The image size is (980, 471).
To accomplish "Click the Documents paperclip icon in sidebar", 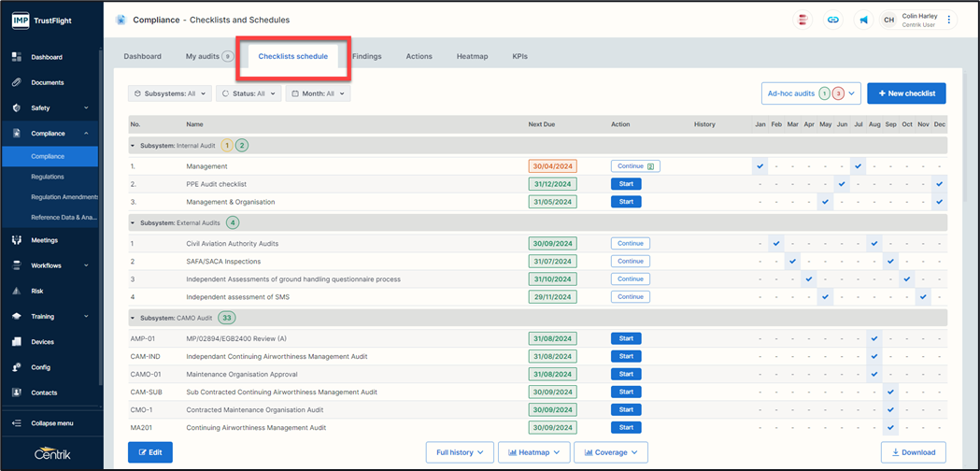I will click(x=17, y=82).
